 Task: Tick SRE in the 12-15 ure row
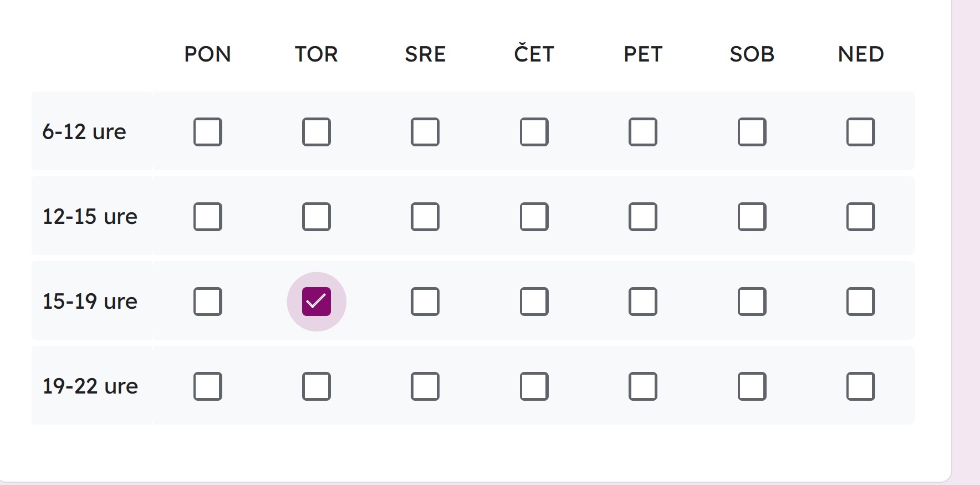point(425,217)
